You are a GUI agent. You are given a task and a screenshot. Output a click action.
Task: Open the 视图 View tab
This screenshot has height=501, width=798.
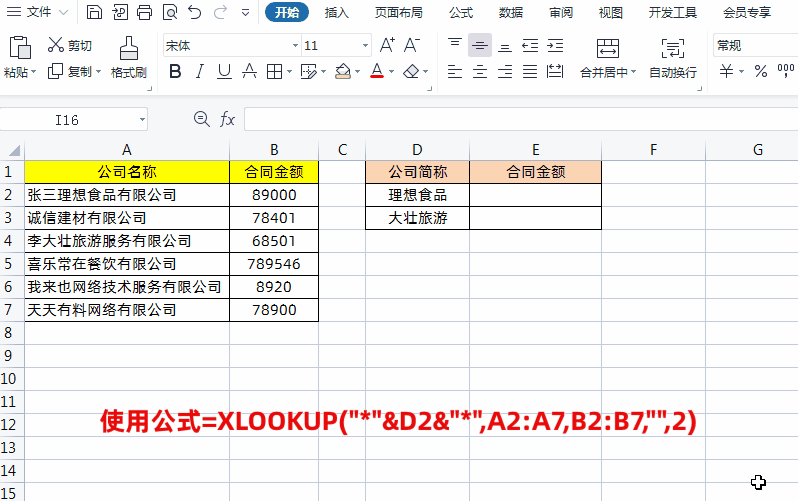(x=611, y=12)
